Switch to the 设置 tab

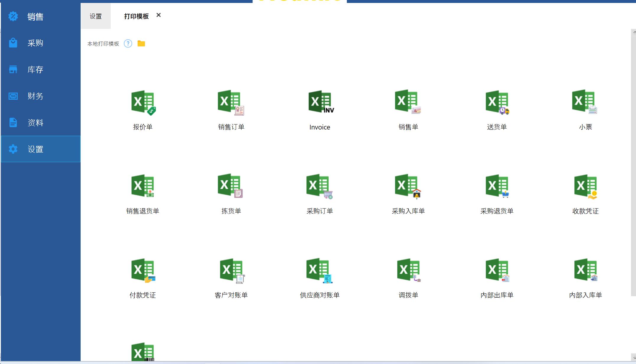[x=96, y=16]
